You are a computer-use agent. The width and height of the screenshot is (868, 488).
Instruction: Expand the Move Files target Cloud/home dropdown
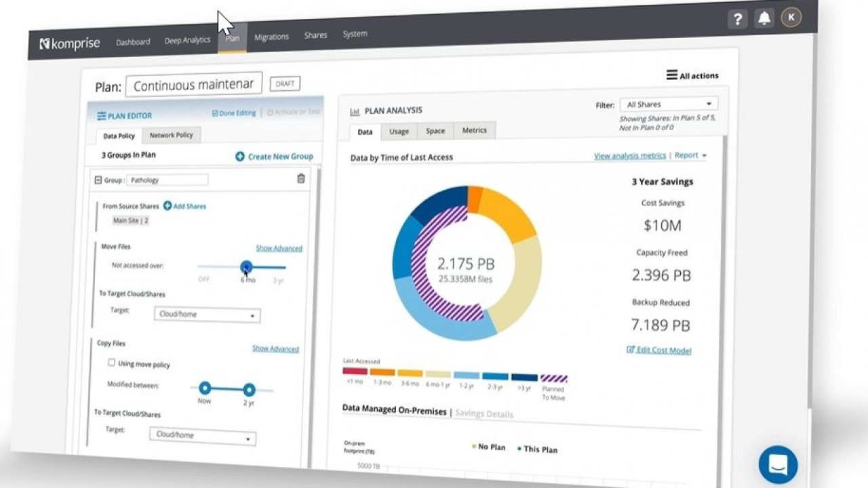click(x=207, y=314)
